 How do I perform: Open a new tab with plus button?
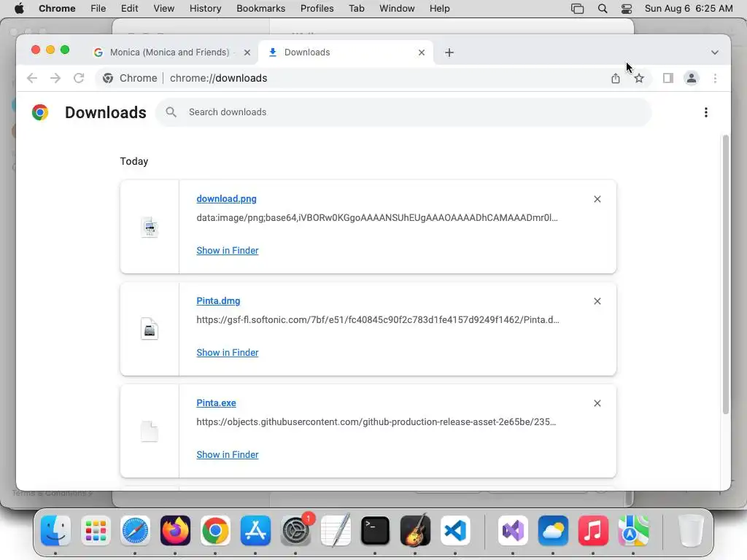[449, 52]
